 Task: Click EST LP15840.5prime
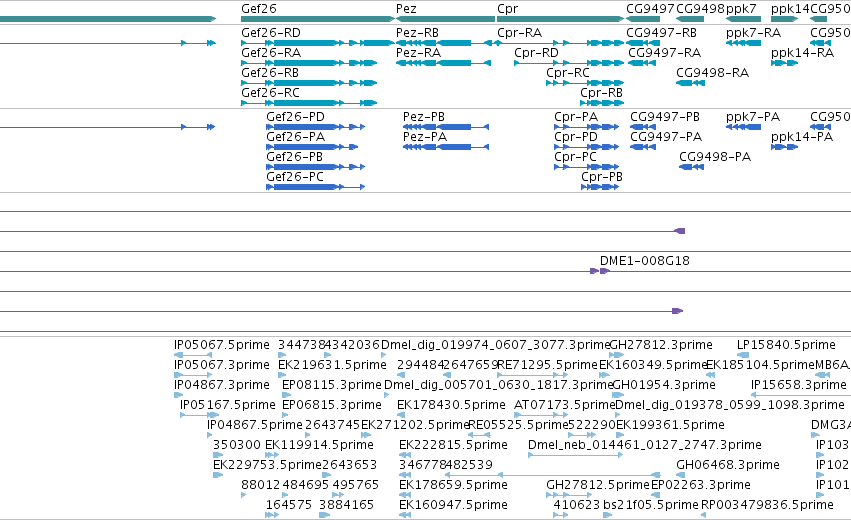tap(786, 345)
